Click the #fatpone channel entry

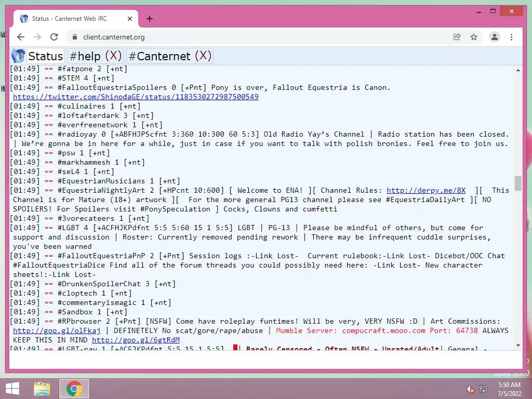point(75,69)
